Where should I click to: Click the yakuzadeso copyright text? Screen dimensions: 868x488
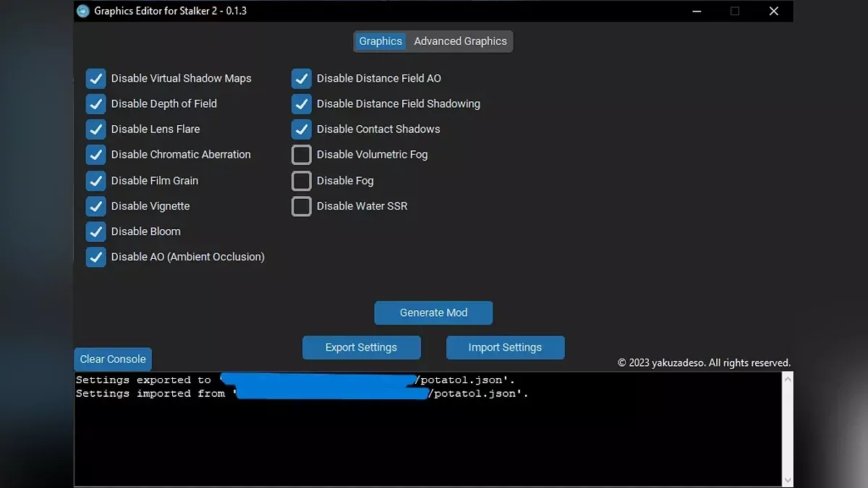(x=704, y=363)
